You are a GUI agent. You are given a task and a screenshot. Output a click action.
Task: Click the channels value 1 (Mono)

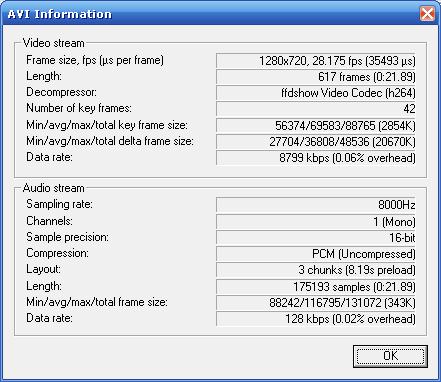coord(316,221)
